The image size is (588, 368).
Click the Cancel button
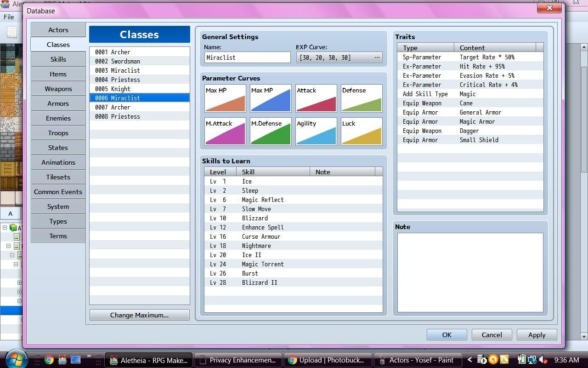(x=492, y=335)
